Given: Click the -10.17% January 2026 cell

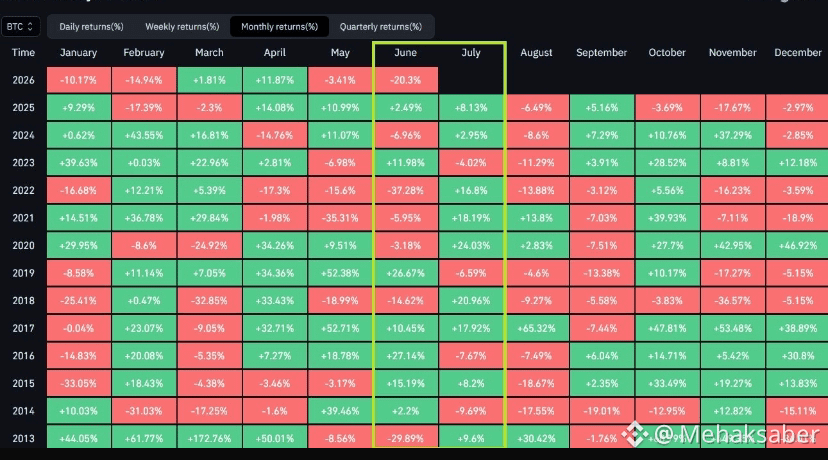Looking at the screenshot, I should [x=79, y=80].
